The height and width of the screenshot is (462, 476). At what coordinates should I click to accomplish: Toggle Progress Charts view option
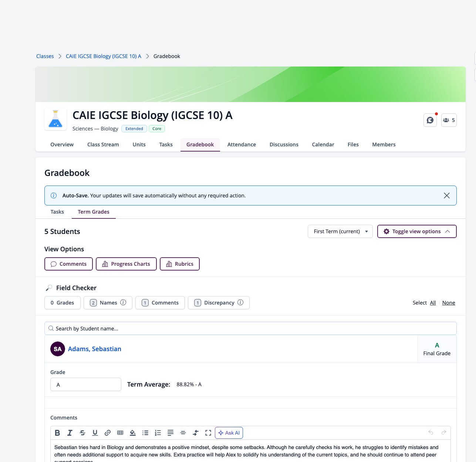[x=126, y=264]
